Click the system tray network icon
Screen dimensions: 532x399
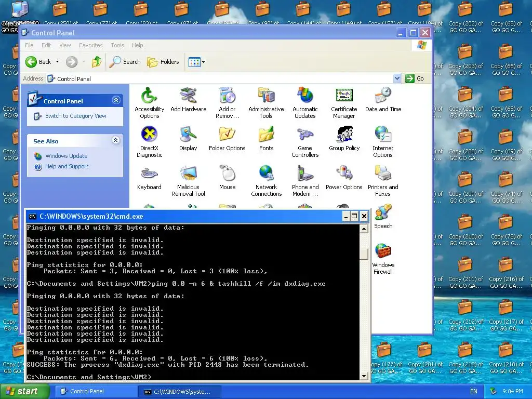(x=494, y=391)
